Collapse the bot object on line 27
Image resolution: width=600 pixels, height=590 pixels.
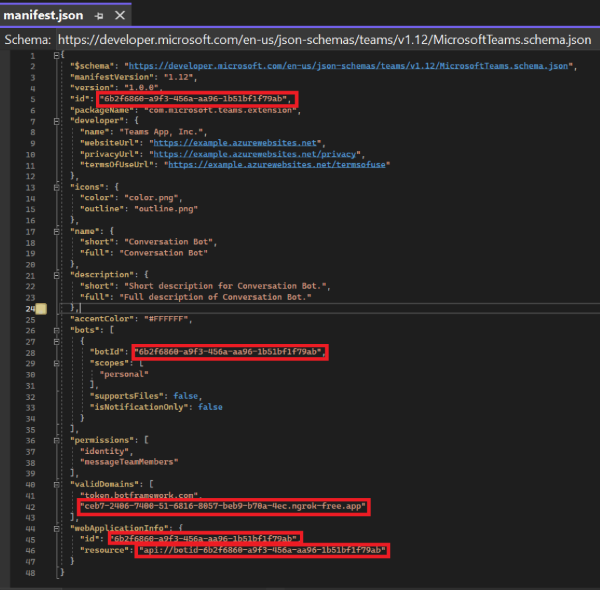(56, 341)
